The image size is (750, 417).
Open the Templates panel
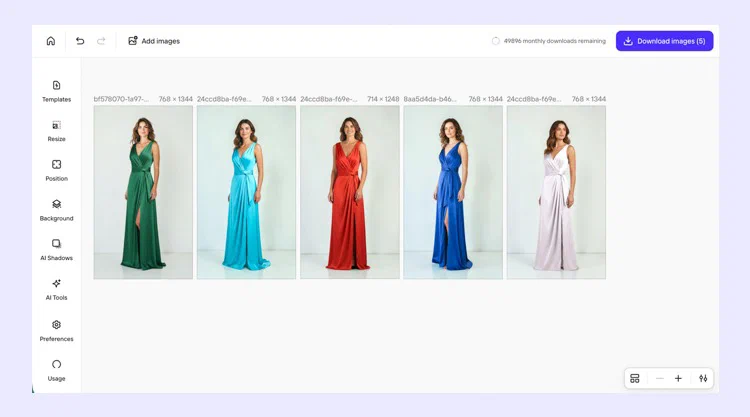click(56, 91)
